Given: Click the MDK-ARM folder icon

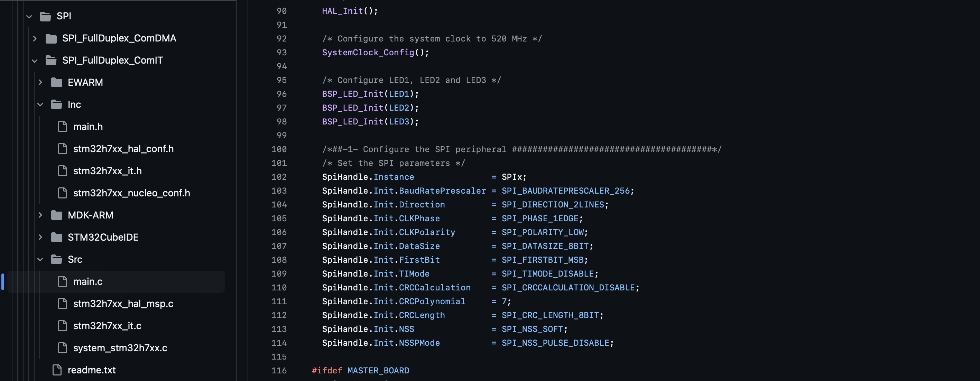Looking at the screenshot, I should point(57,215).
